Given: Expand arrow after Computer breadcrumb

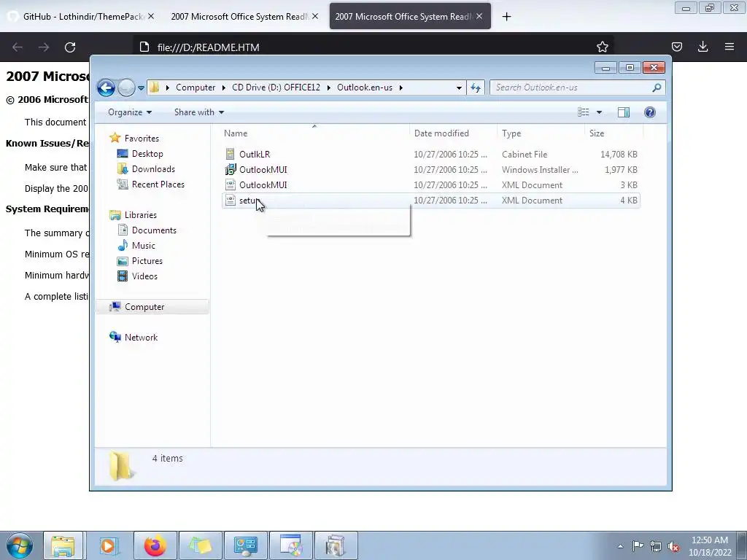Looking at the screenshot, I should [x=224, y=87].
